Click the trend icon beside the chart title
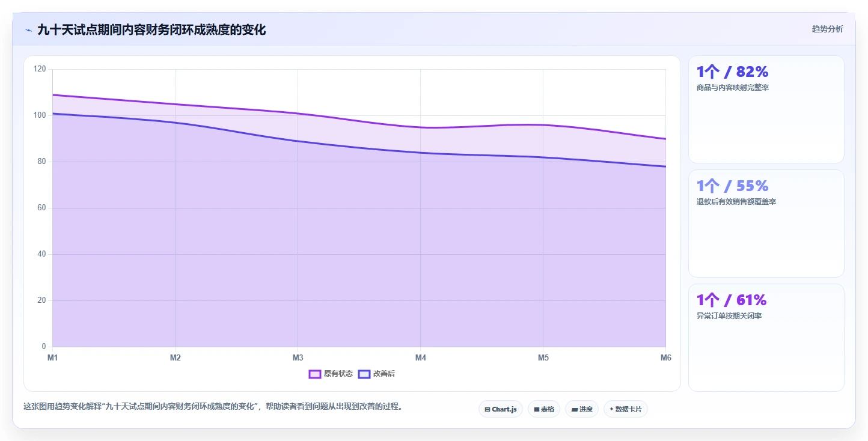This screenshot has height=441, width=868. pos(28,30)
